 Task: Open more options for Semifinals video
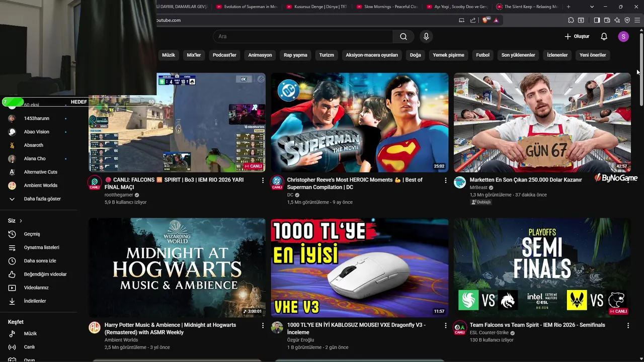click(628, 325)
